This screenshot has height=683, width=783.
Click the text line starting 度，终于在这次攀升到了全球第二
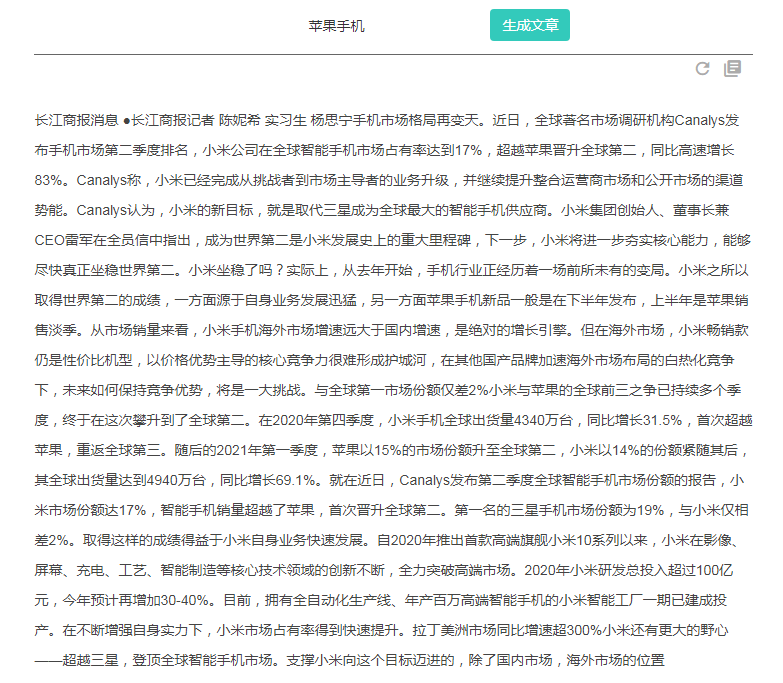point(393,420)
